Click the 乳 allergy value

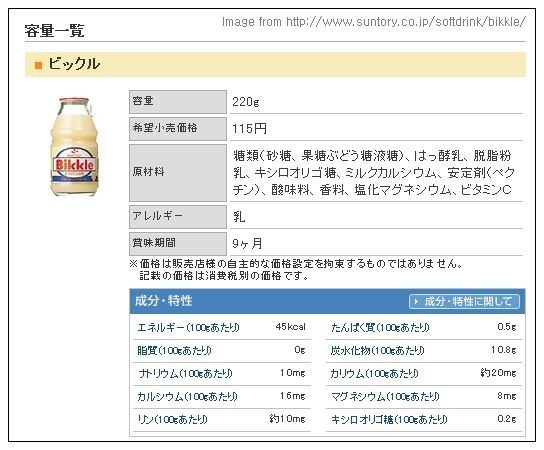[x=239, y=217]
